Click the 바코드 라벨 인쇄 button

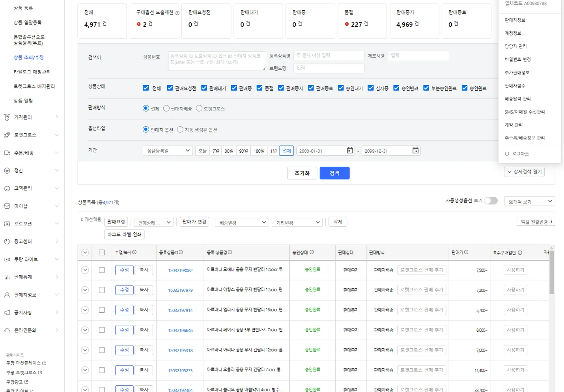tap(124, 234)
